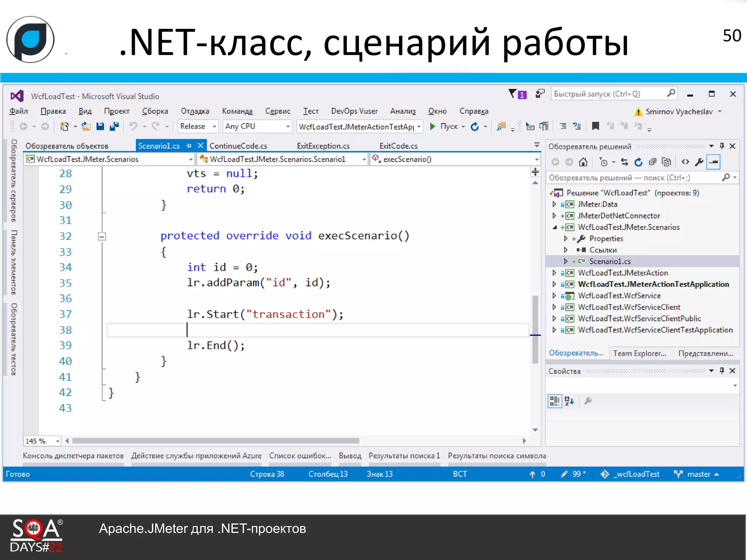Toggle Categorized view in Properties panel
The height and width of the screenshot is (560, 747).
555,401
